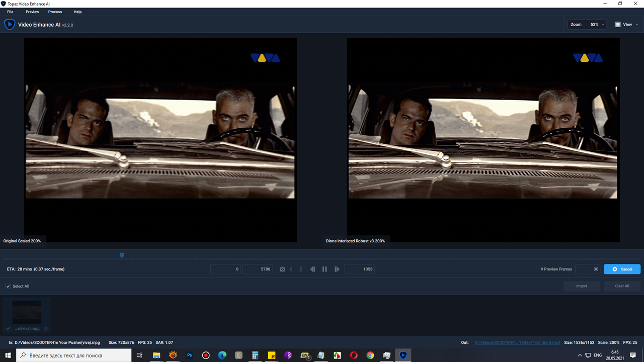Image resolution: width=644 pixels, height=362 pixels.
Task: Open Google Chrome from the taskbar
Action: [x=370, y=355]
